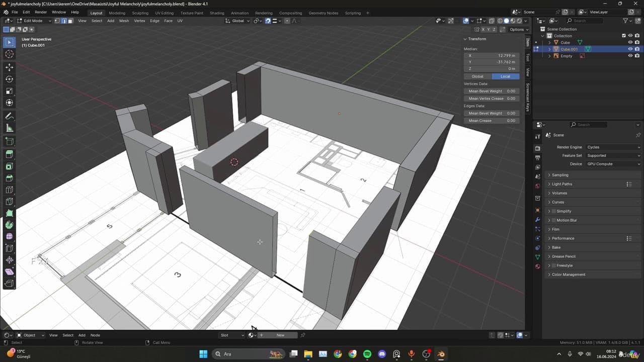Click the Mean Crease edges slider

492,121
